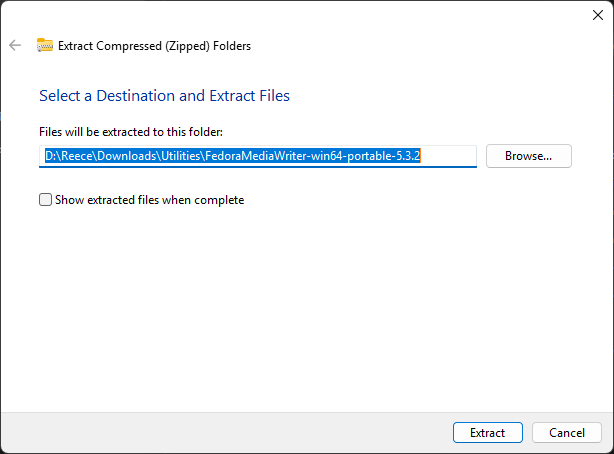Go back using the left arrow icon
This screenshot has width=614, height=454.
point(15,45)
